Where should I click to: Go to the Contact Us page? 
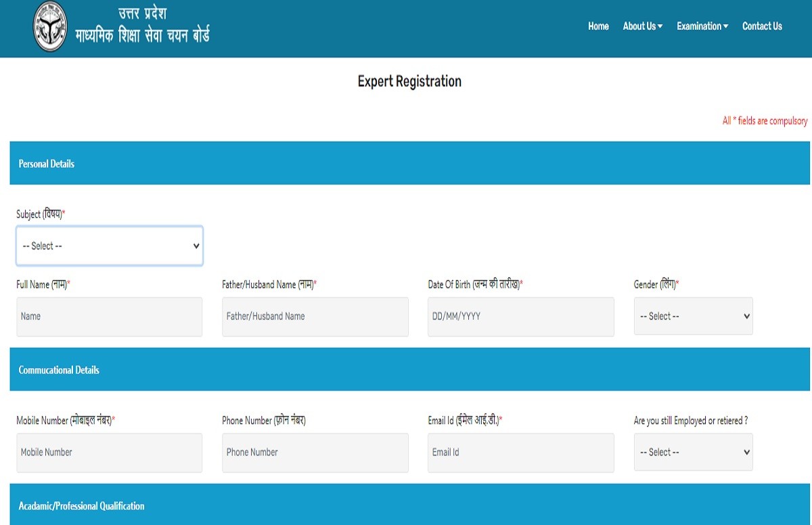click(x=762, y=26)
